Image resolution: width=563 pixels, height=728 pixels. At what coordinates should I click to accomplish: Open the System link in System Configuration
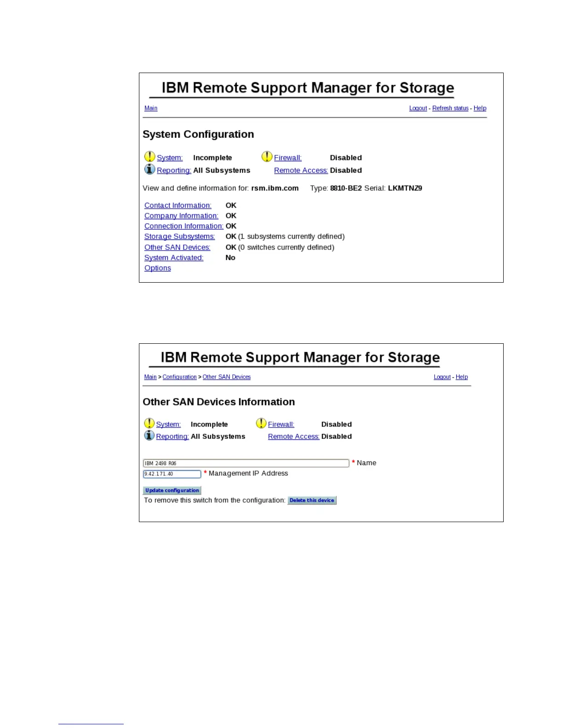pyautogui.click(x=170, y=158)
